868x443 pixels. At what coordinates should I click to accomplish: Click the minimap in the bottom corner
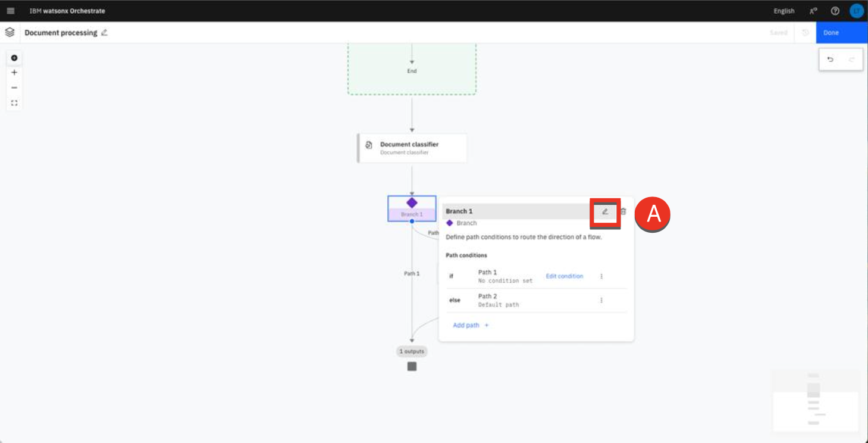(815, 399)
